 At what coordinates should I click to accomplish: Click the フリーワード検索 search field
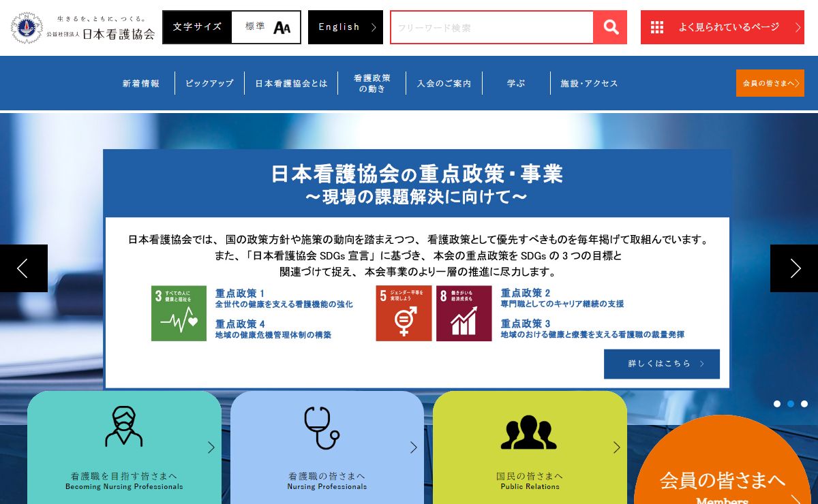pos(491,27)
